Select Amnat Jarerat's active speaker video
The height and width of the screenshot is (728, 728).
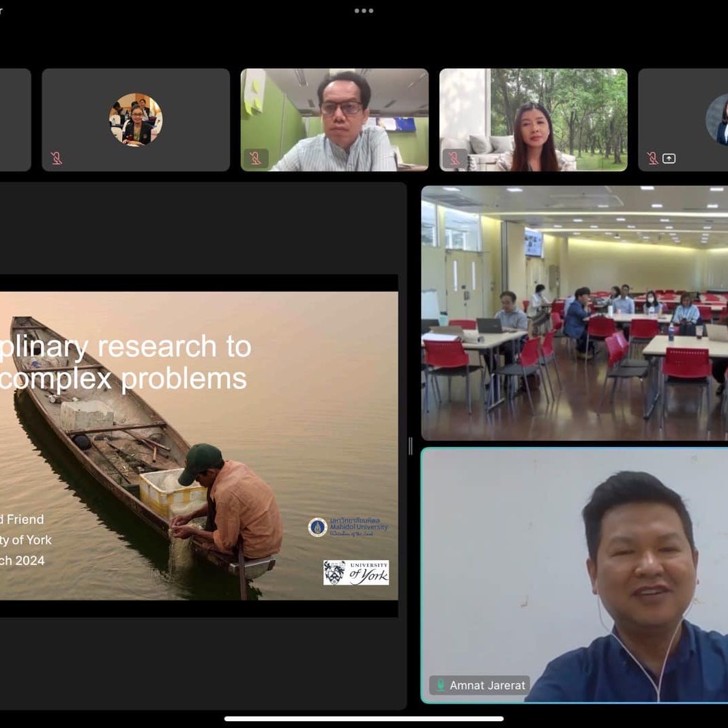574,574
